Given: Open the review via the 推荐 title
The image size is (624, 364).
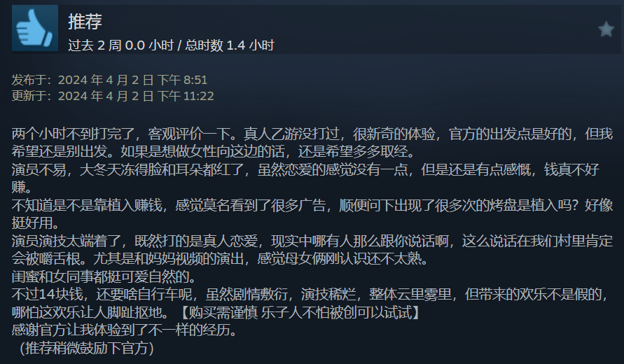Looking at the screenshot, I should tap(85, 22).
